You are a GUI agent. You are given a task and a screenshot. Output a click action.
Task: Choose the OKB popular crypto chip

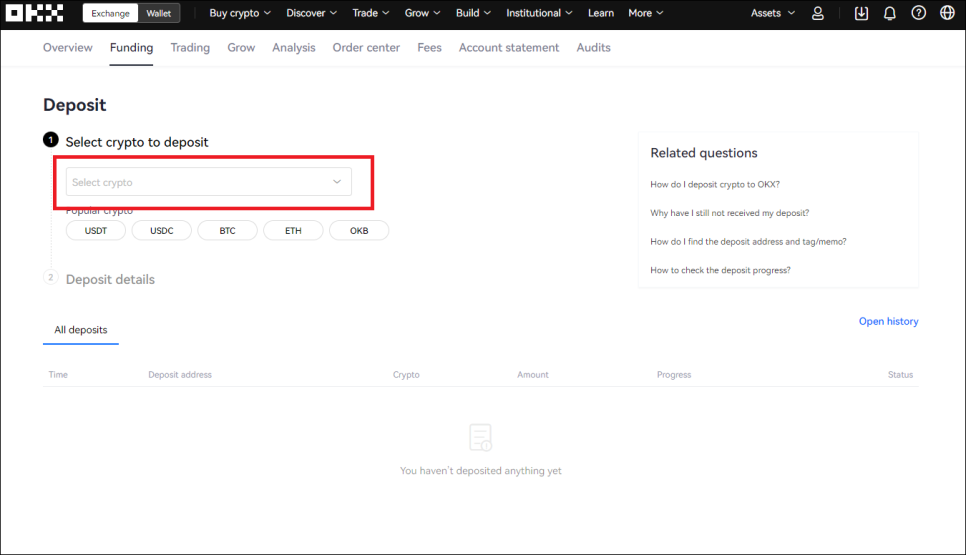(x=359, y=230)
